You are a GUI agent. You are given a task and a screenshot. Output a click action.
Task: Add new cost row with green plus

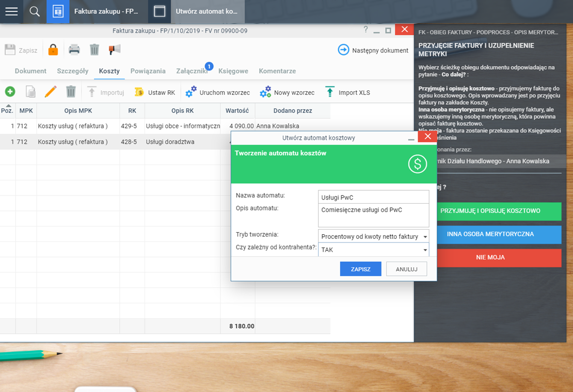[10, 92]
